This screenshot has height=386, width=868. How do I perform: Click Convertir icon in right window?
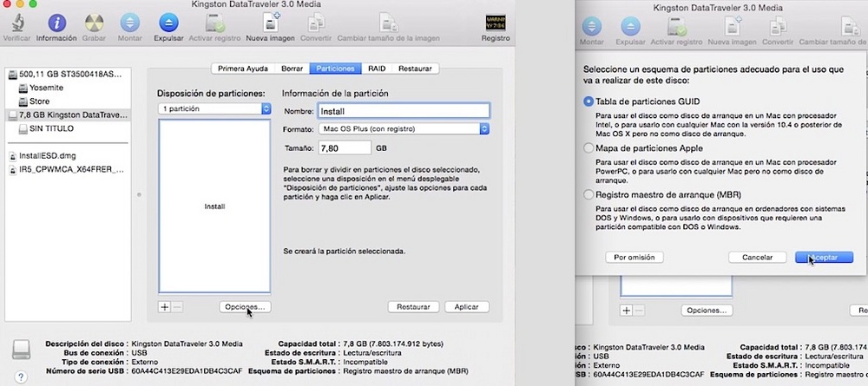point(778,27)
